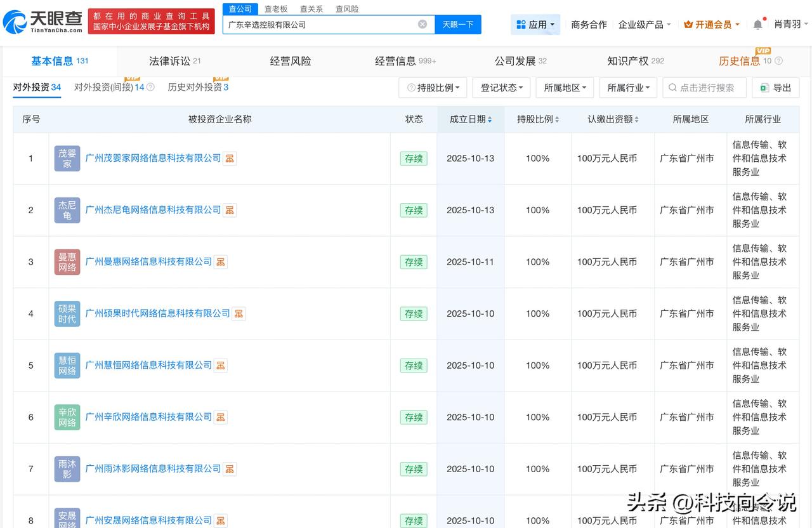Open equity structure icon for 广州曼惠网络
The image size is (812, 528).
[x=221, y=262]
